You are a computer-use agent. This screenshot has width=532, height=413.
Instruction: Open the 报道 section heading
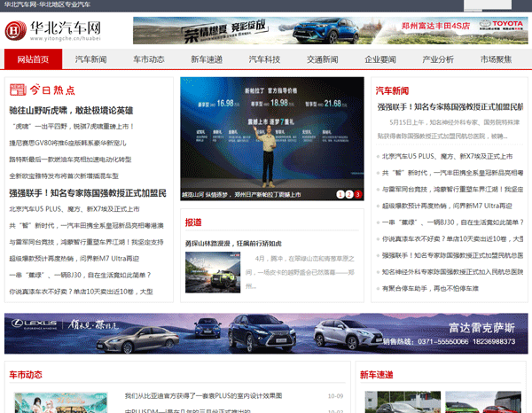(x=193, y=222)
